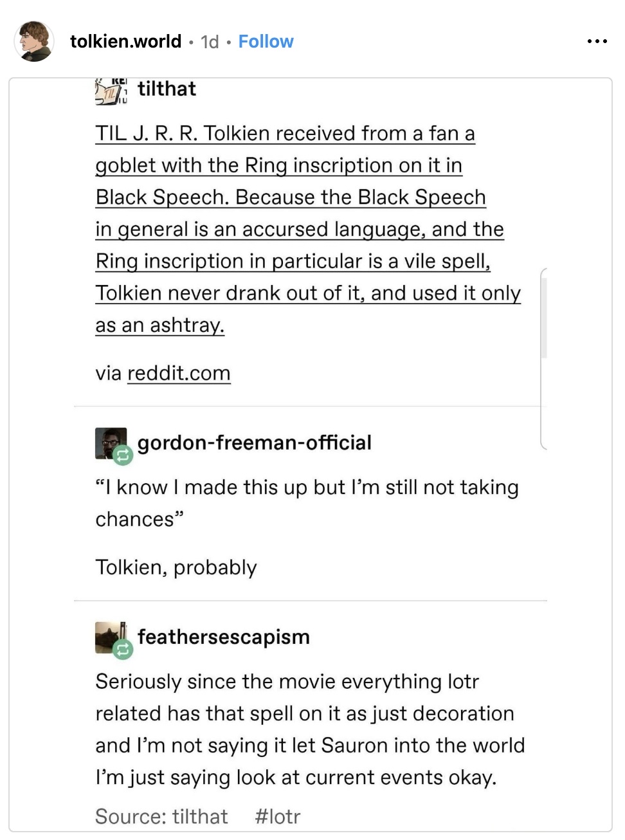Click reblog badge on gordon-freeman-official's avatar
The width and height of the screenshot is (625, 840).
pyautogui.click(x=122, y=455)
